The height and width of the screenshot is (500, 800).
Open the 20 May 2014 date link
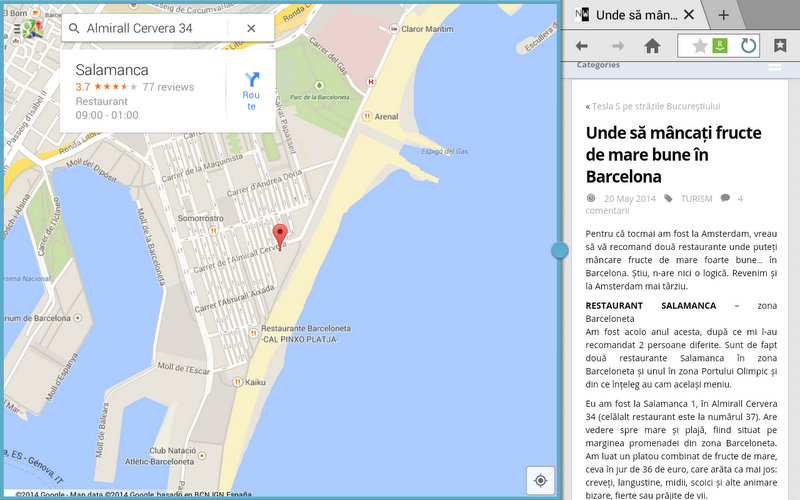(630, 198)
